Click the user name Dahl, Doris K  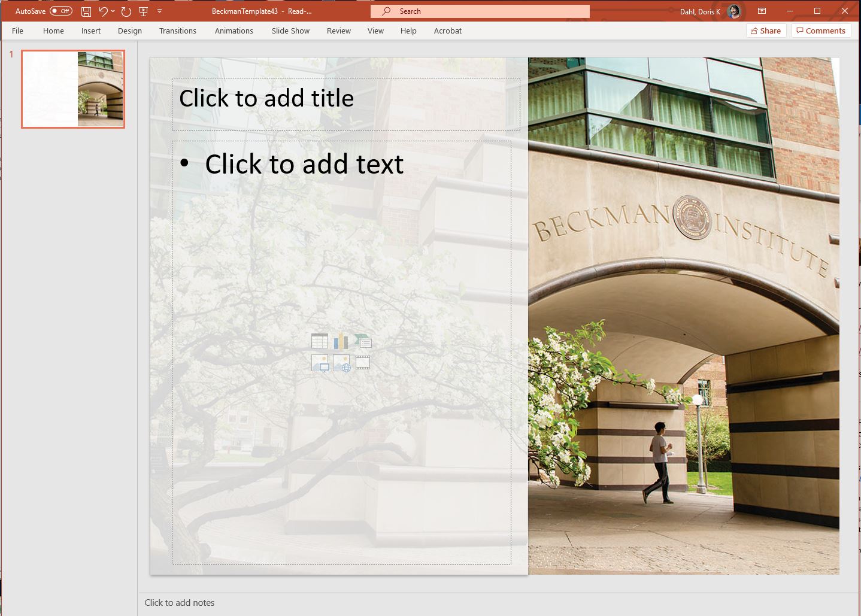(x=700, y=11)
